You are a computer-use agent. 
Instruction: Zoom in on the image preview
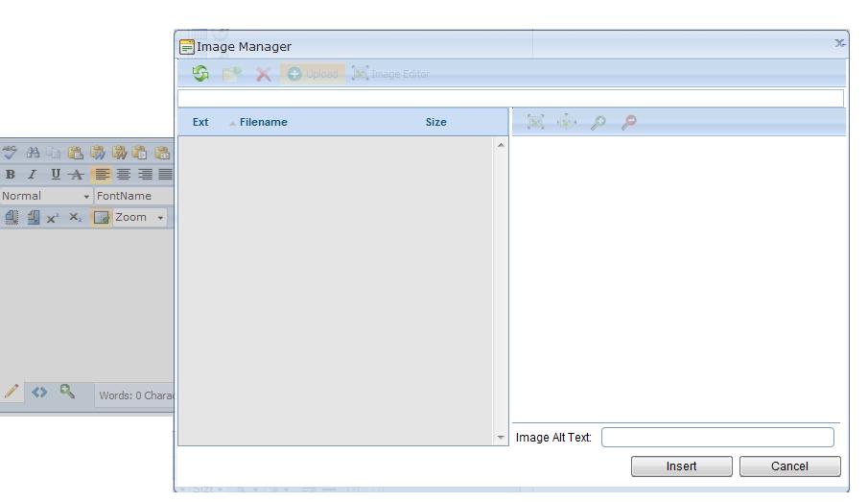point(598,122)
